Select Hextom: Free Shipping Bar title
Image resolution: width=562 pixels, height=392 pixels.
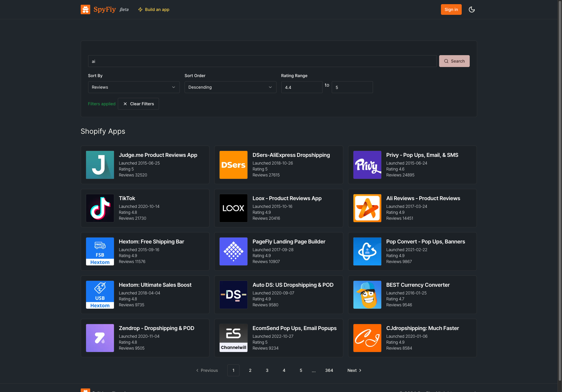click(151, 242)
